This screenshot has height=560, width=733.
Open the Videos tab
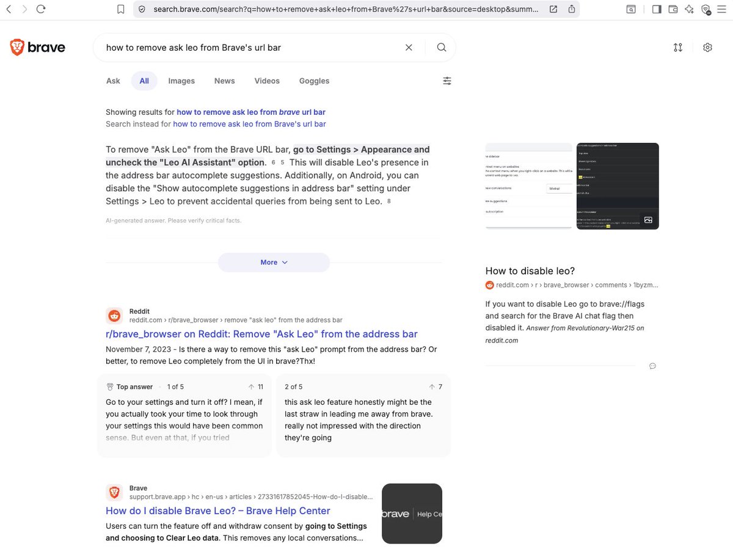(x=267, y=81)
